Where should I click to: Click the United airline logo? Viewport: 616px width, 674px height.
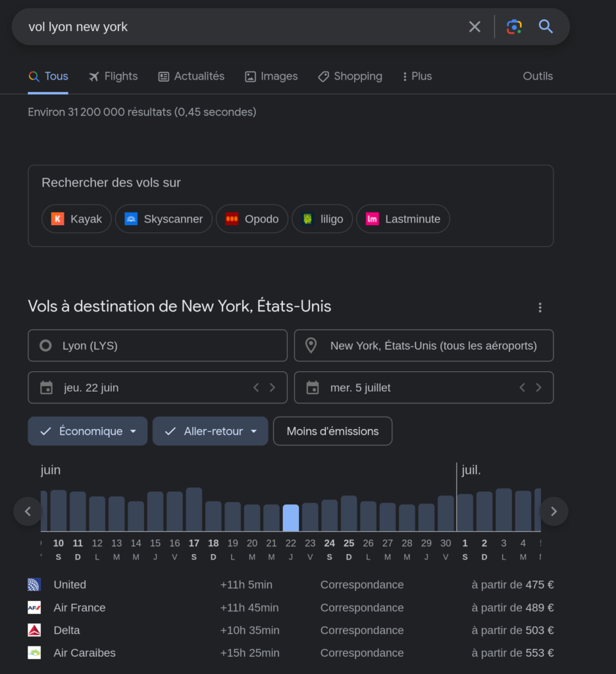tap(34, 584)
